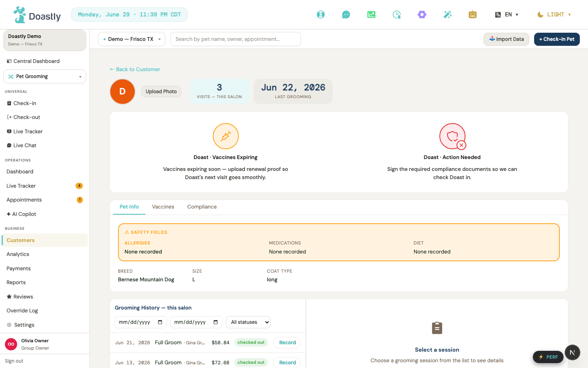Switch to the Vaccines tab
The image size is (588, 368).
click(163, 207)
